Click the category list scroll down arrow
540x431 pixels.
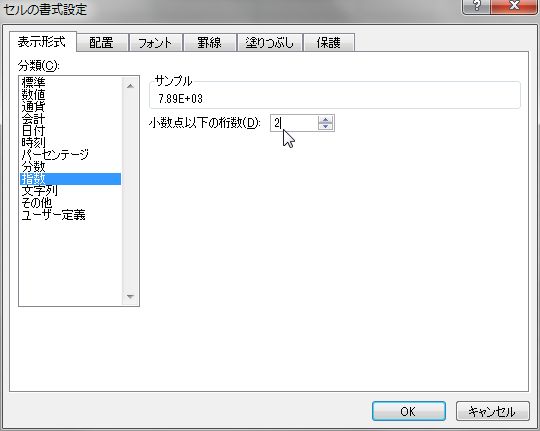(x=130, y=296)
